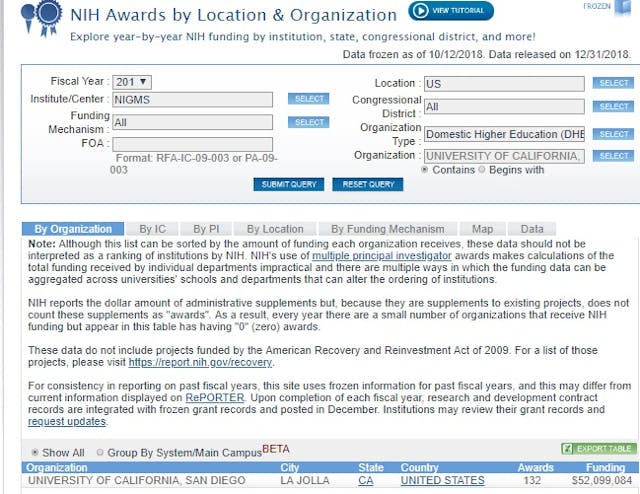Click the LA JOLLA city cell
The image size is (640, 494).
304,481
